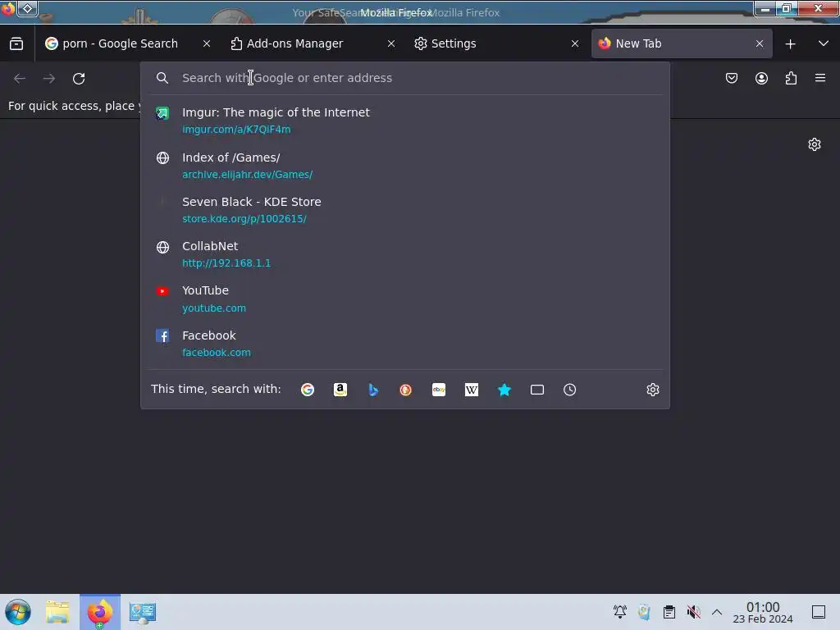840x630 pixels.
Task: Click the show desktop tray button
Action: coord(819,612)
